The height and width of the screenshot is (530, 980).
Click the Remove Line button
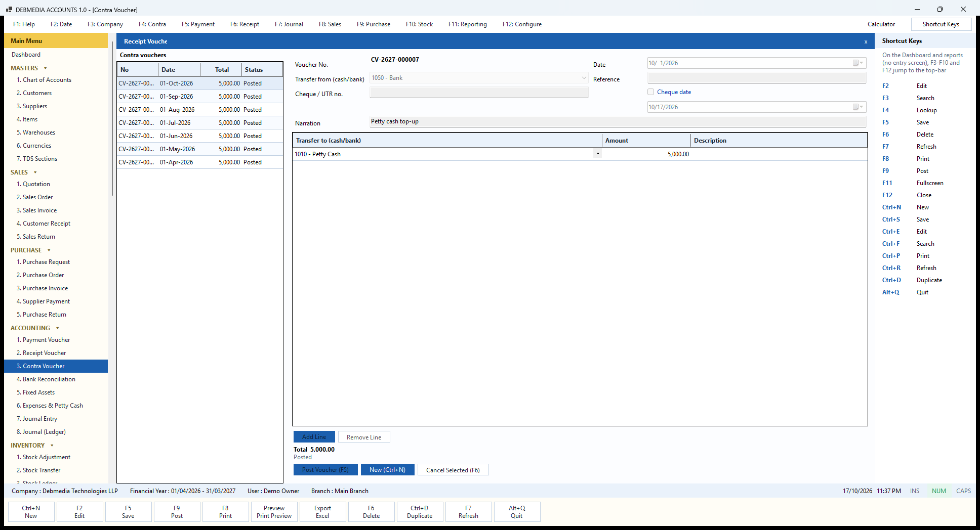click(364, 437)
